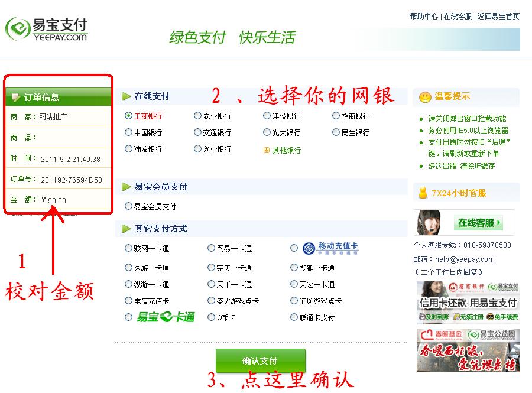Screen dimensions: 532x393
Task: Select the 搜狐一卡通 radio button
Action: [294, 268]
